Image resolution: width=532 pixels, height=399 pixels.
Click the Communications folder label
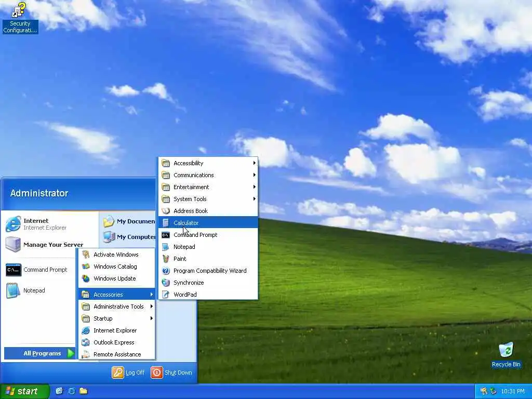tap(194, 175)
